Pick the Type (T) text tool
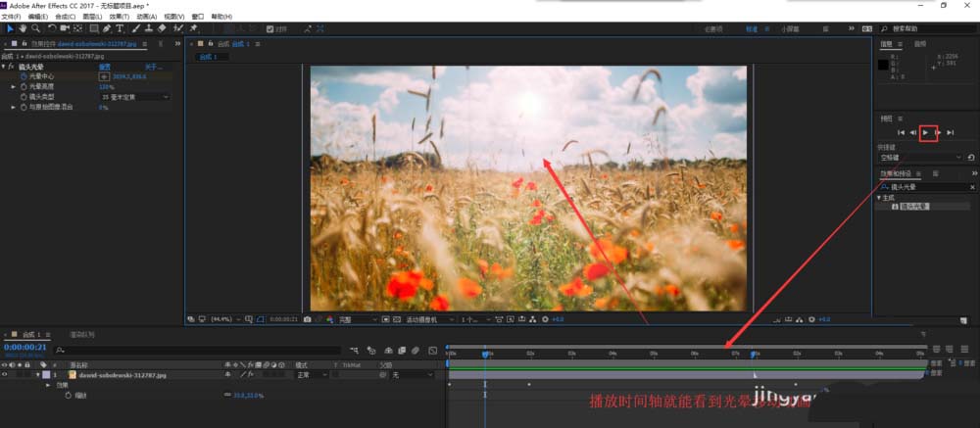 [120, 28]
